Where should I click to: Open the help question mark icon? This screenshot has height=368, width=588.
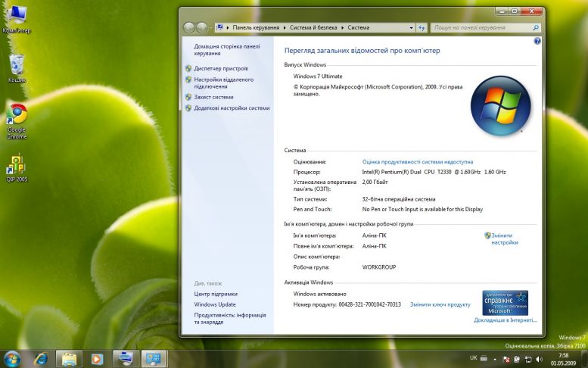coord(537,41)
